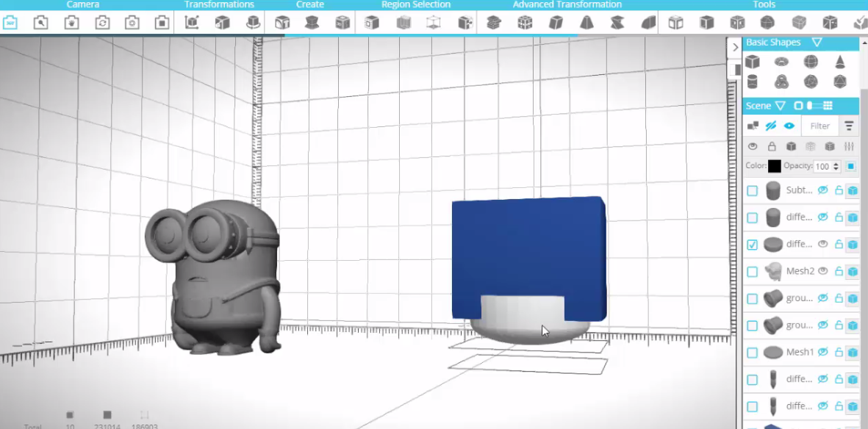The width and height of the screenshot is (868, 429).
Task: Click the faceted round object icon in Tools
Action: tap(767, 23)
